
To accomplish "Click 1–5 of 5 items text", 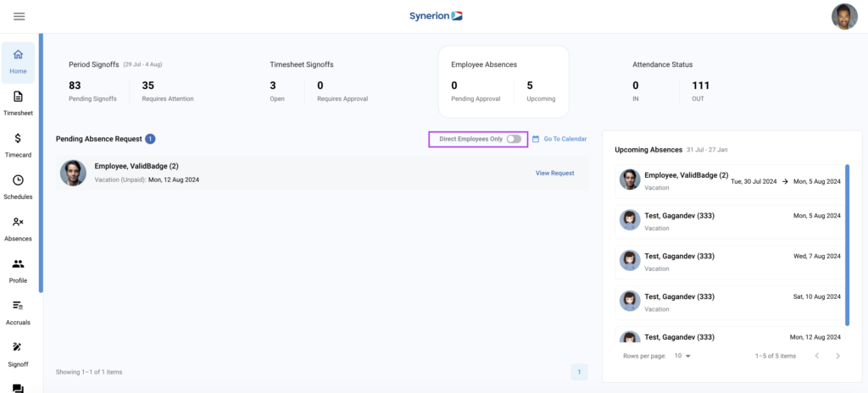I will click(x=776, y=356).
